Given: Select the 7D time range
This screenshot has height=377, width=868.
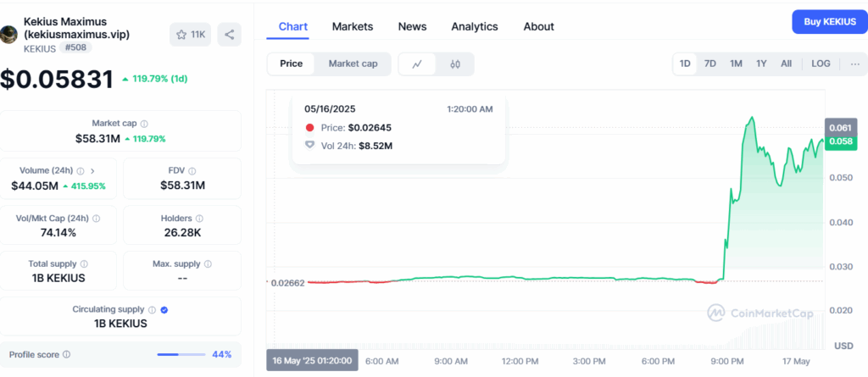Looking at the screenshot, I should (709, 64).
